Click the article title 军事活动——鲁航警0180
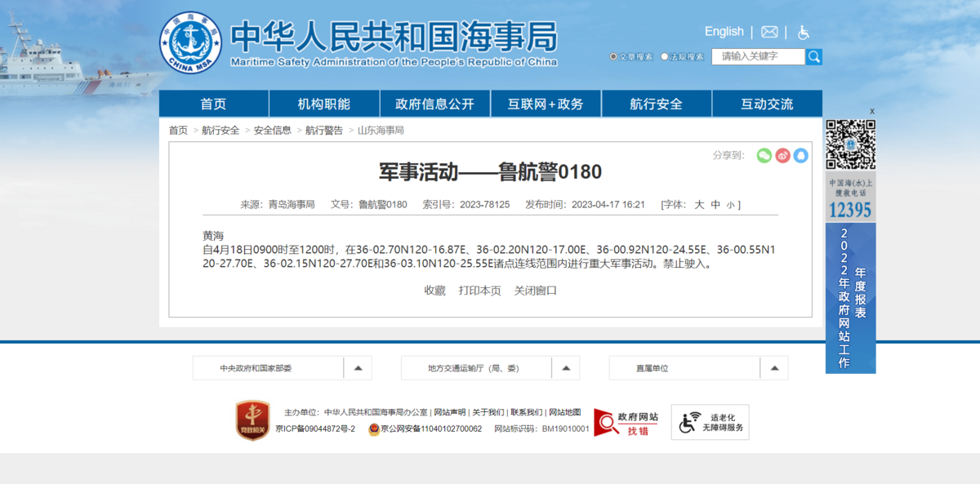The image size is (980, 484). point(490,172)
